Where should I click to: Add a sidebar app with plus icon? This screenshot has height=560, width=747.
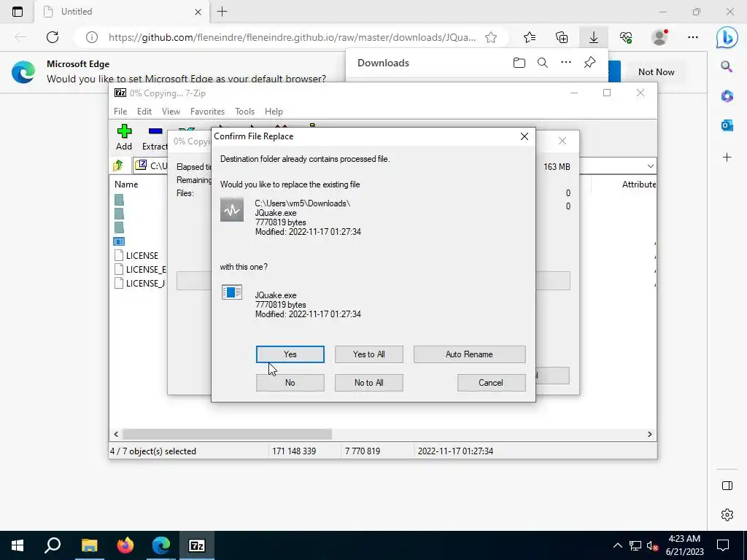727,157
